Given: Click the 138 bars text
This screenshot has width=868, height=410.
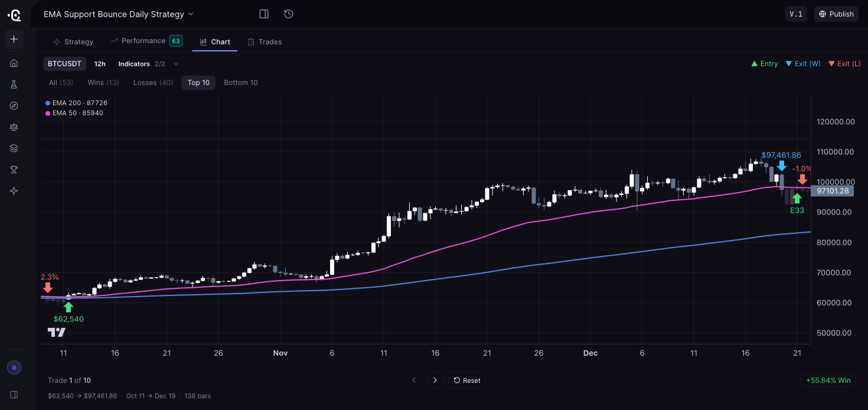Looking at the screenshot, I should (x=198, y=396).
